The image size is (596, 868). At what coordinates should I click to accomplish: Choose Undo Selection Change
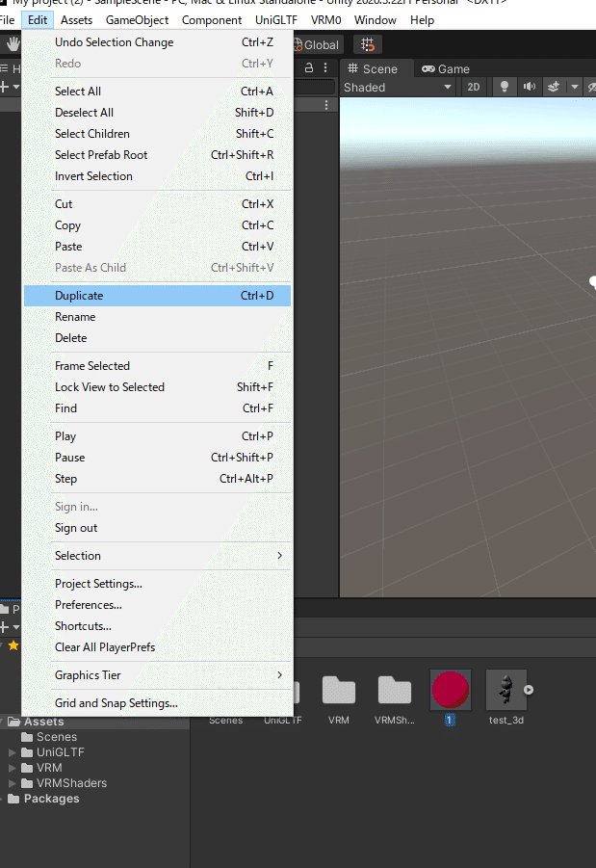pyautogui.click(x=157, y=42)
